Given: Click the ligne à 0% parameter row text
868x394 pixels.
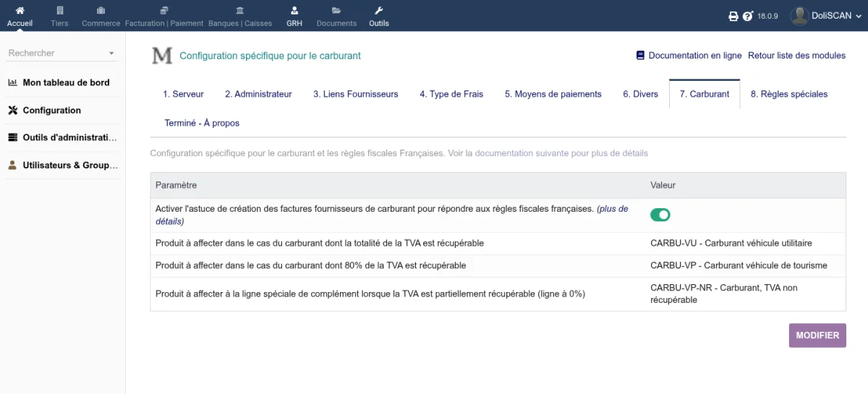Looking at the screenshot, I should pyautogui.click(x=370, y=294).
